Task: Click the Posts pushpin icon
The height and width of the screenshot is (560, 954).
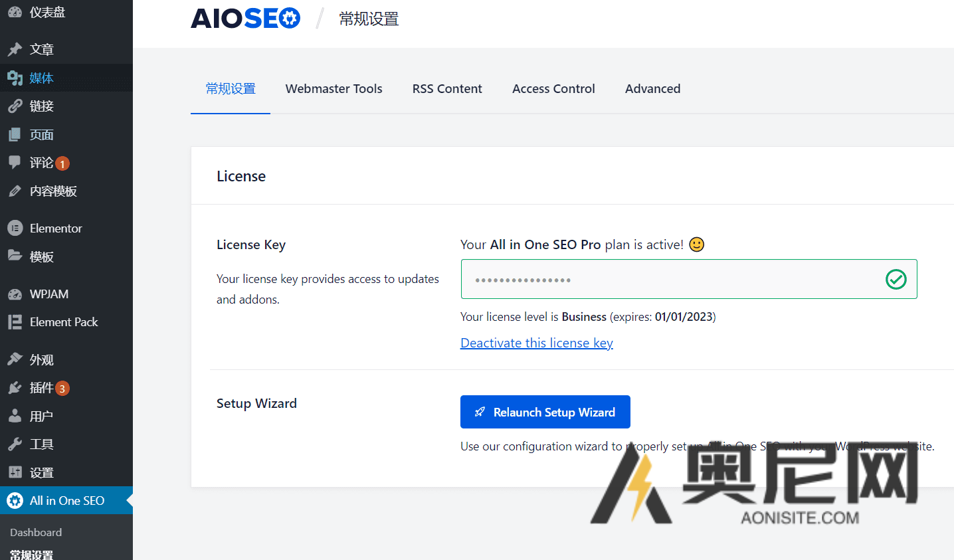Action: point(15,49)
